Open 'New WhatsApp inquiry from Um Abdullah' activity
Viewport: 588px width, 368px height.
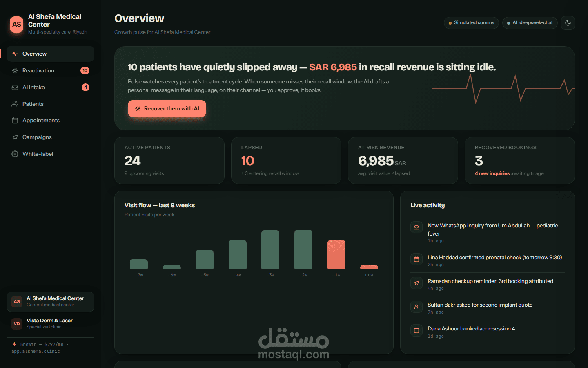click(488, 233)
